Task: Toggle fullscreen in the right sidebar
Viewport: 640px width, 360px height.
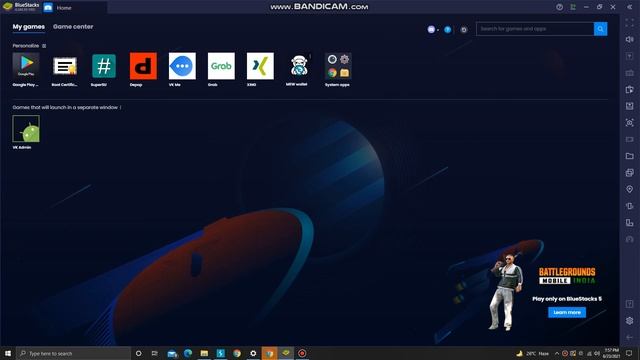Action: [629, 23]
